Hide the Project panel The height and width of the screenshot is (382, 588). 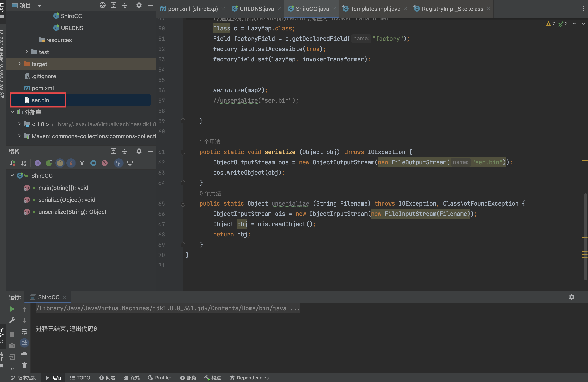[150, 5]
